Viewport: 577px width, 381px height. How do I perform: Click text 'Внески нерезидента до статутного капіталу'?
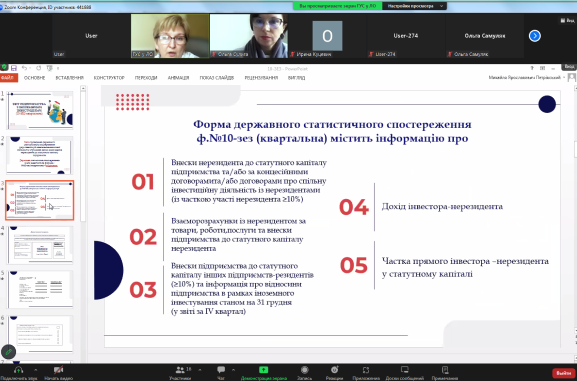(x=249, y=162)
